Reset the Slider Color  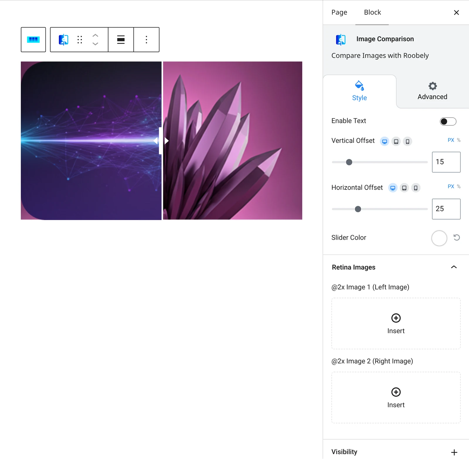(456, 238)
